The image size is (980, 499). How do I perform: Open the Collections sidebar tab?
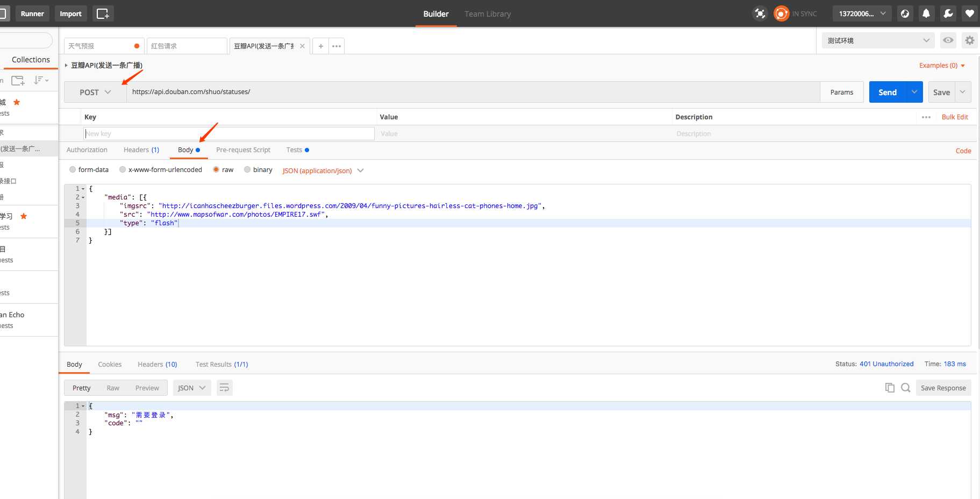click(31, 60)
